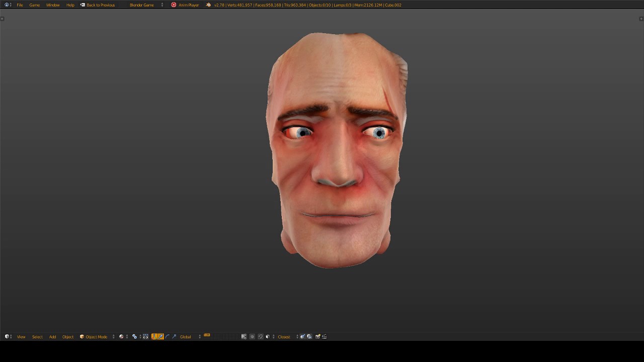The width and height of the screenshot is (644, 362).
Task: Toggle the 3D manipulator widget
Action: 154,337
